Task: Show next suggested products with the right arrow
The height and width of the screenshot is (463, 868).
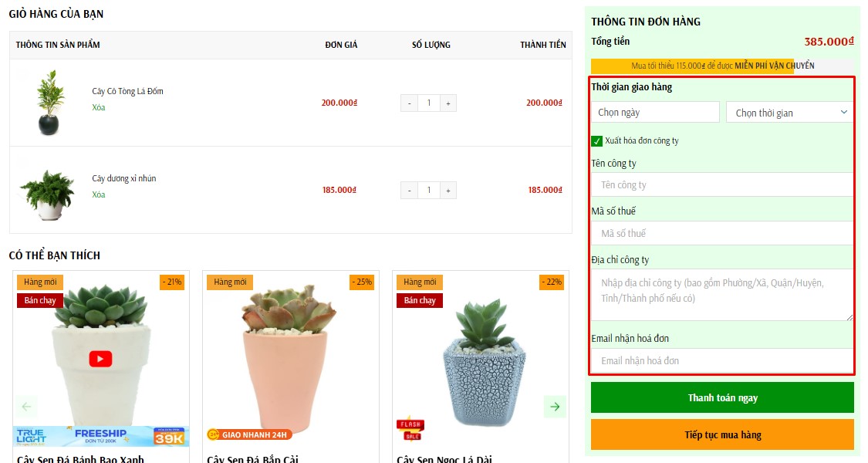Action: [555, 407]
